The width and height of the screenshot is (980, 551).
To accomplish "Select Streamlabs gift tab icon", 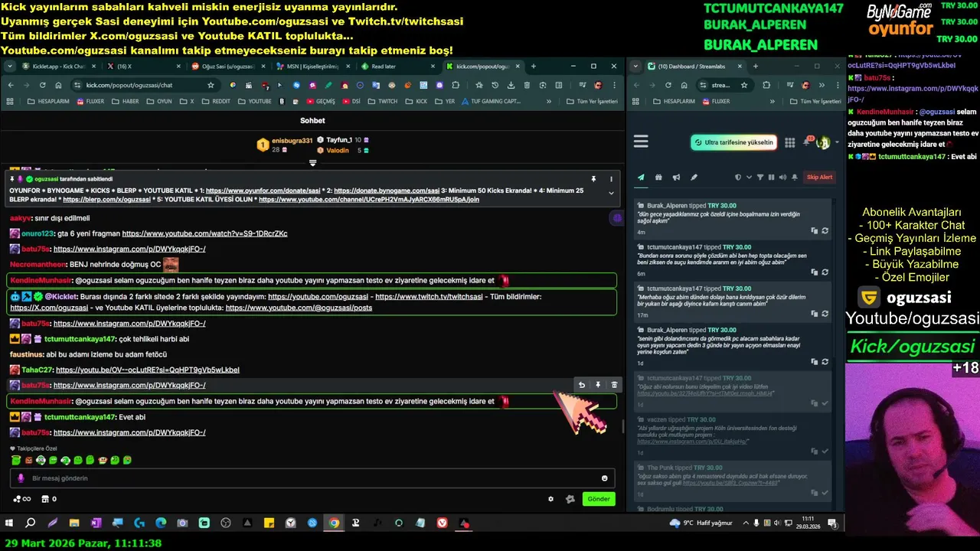I will coord(658,178).
